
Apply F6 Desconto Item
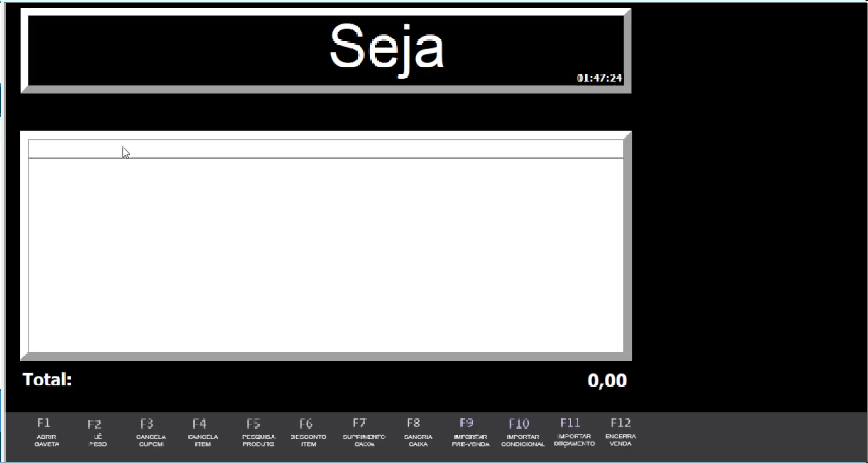click(x=308, y=431)
